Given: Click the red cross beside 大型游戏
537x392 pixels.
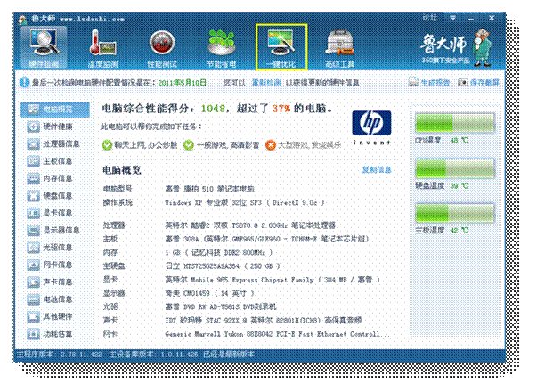Looking at the screenshot, I should 271,145.
